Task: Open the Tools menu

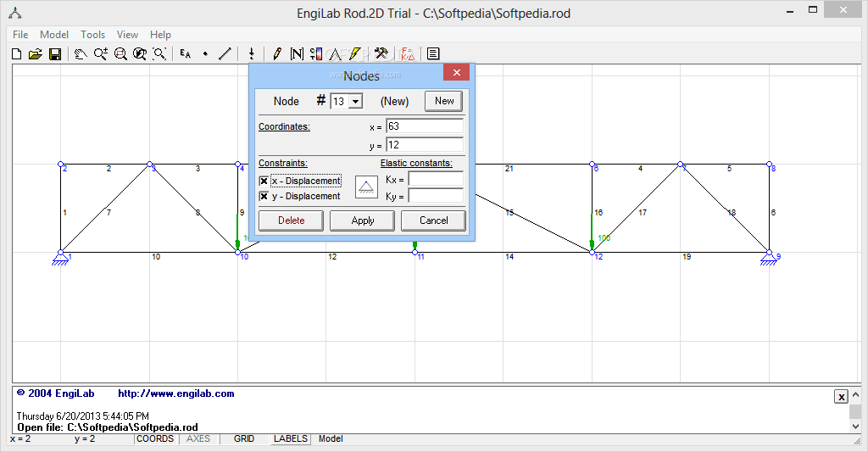Action: point(93,34)
